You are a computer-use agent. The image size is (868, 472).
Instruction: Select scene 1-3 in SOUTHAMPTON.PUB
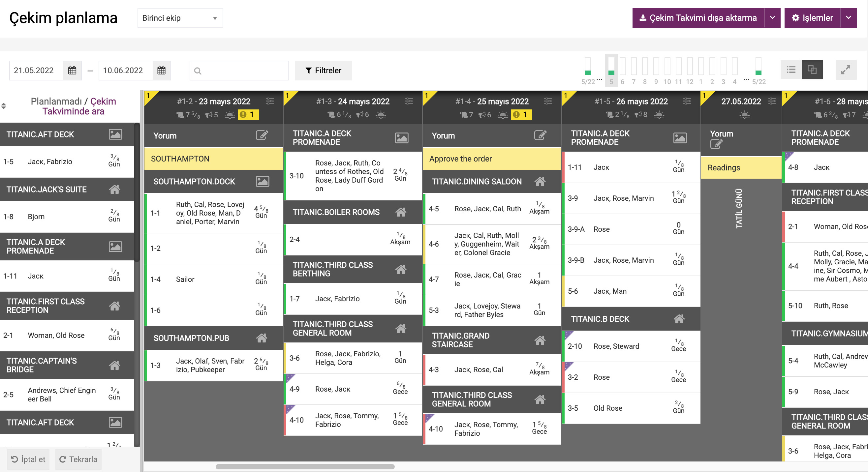[214, 365]
